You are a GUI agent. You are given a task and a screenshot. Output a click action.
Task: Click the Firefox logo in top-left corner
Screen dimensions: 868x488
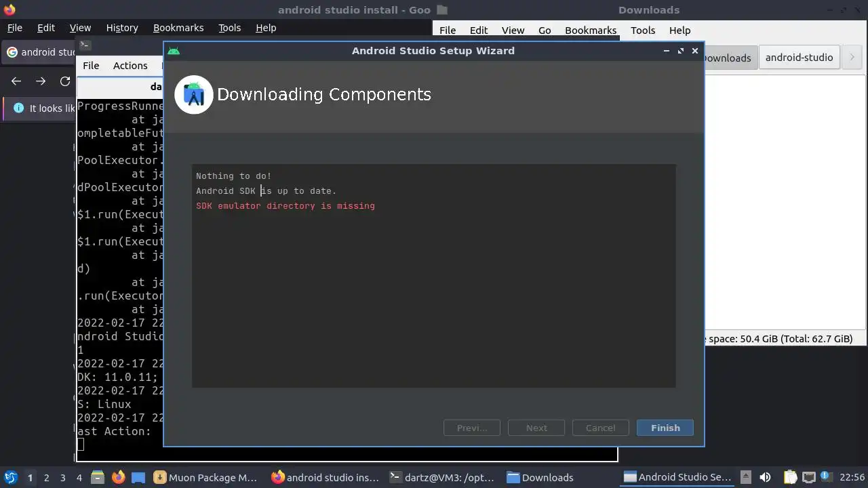(x=9, y=9)
